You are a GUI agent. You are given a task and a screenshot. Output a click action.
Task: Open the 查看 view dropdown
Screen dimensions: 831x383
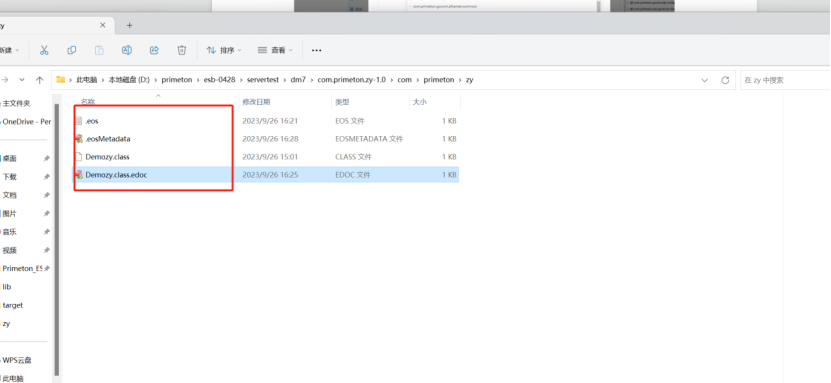point(275,50)
